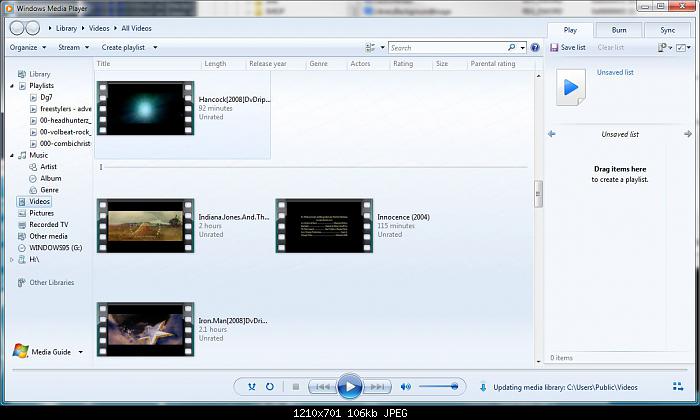The height and width of the screenshot is (420, 700).
Task: Switch to Now Playing view icon
Action: (x=678, y=387)
